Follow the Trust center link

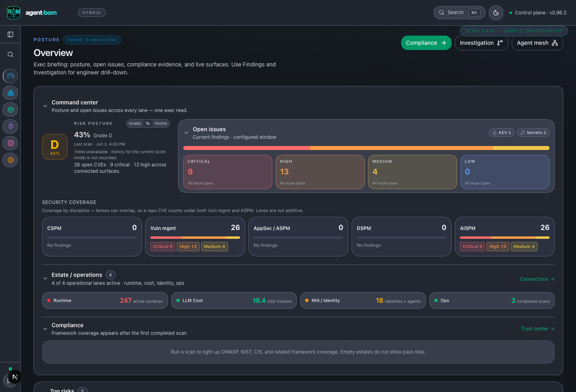click(x=538, y=329)
